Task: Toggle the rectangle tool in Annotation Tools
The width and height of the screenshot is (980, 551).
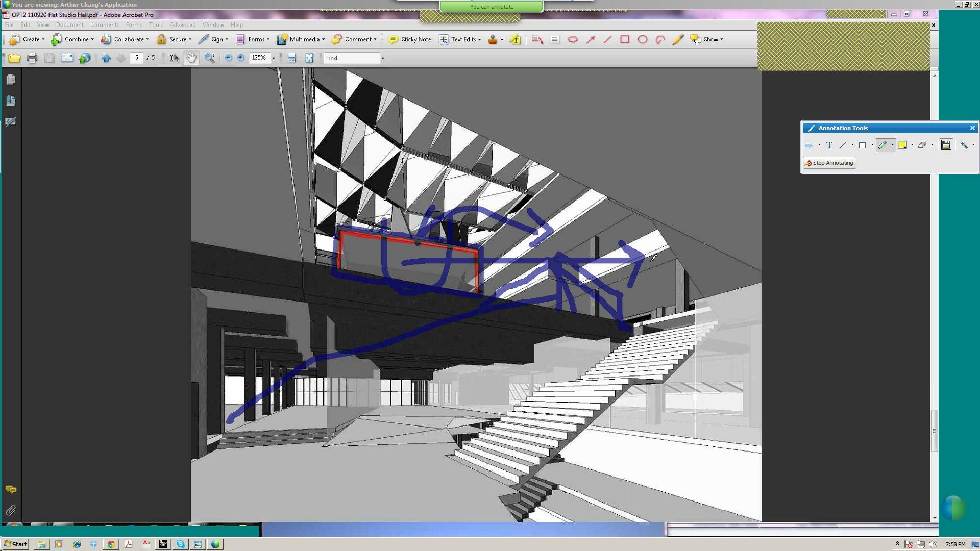Action: click(x=863, y=145)
